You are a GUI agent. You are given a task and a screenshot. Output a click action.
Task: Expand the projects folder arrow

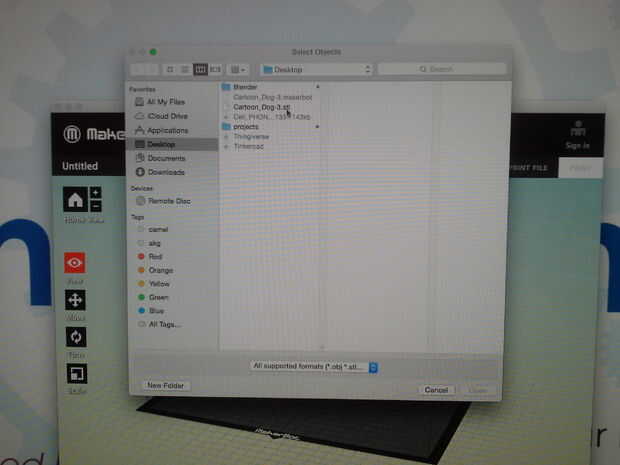317,127
